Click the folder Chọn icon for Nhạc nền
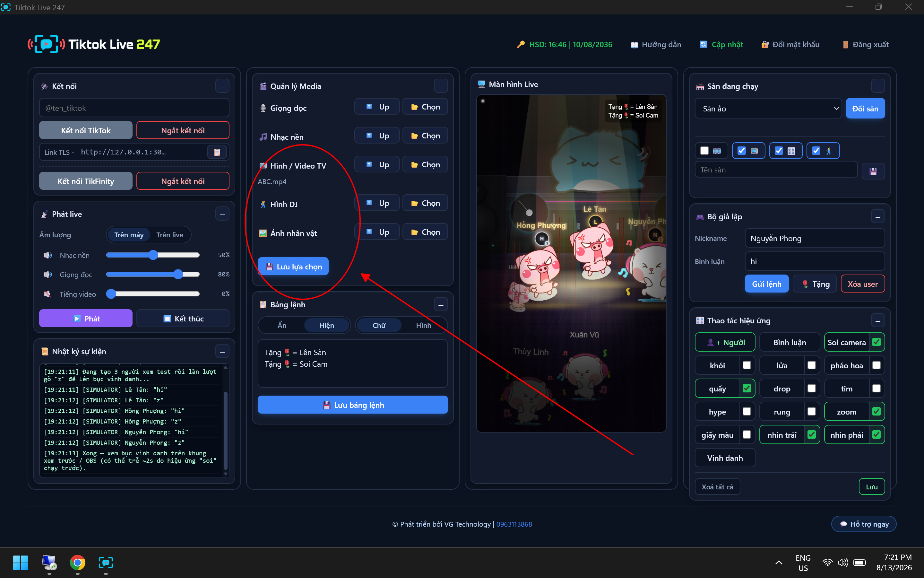This screenshot has width=924, height=578. (414, 136)
